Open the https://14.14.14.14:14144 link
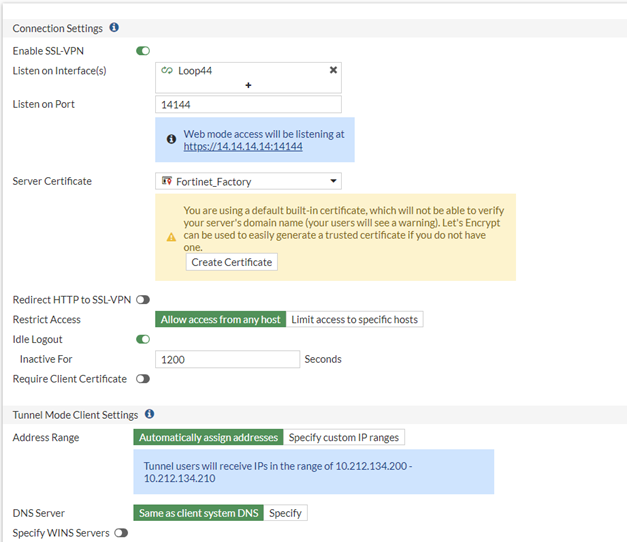The height and width of the screenshot is (542, 627). 243,146
